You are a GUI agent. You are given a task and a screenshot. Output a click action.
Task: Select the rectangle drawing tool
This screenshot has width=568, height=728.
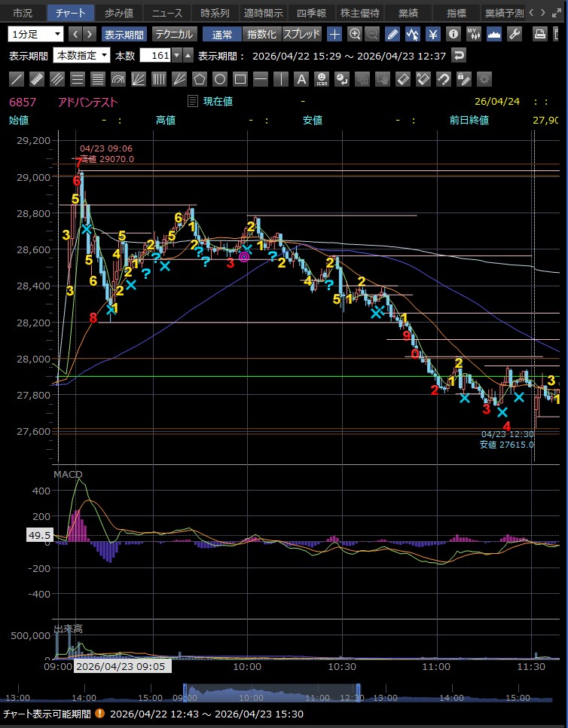click(240, 79)
